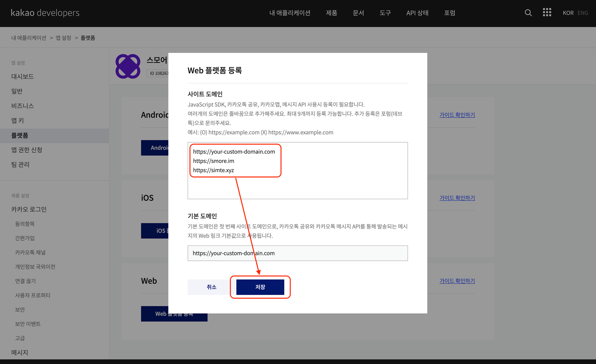Select KOR language option
This screenshot has width=596, height=364.
point(568,13)
